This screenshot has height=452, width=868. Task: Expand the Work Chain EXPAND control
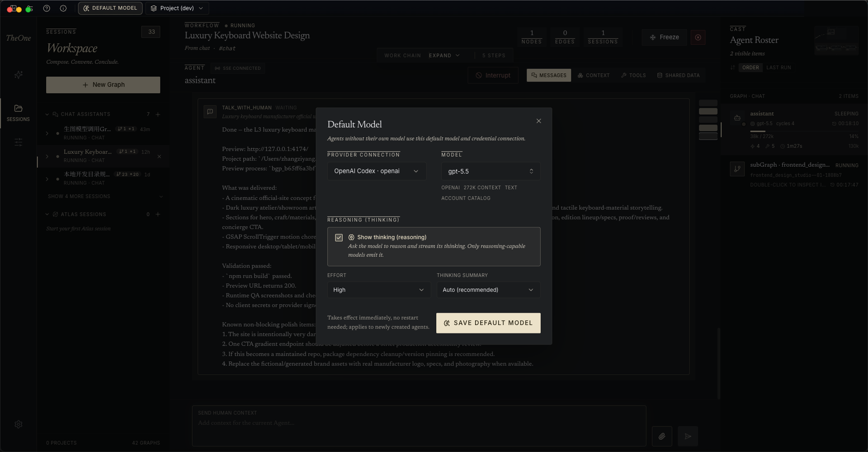[x=444, y=56]
